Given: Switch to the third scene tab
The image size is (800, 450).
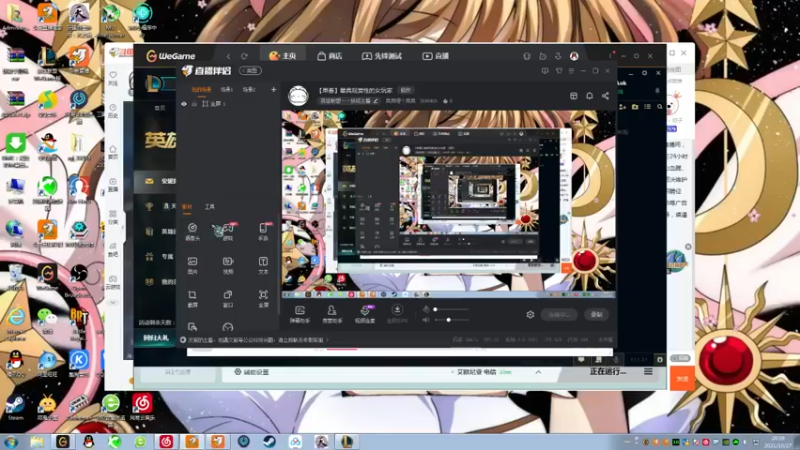Looking at the screenshot, I should (249, 89).
